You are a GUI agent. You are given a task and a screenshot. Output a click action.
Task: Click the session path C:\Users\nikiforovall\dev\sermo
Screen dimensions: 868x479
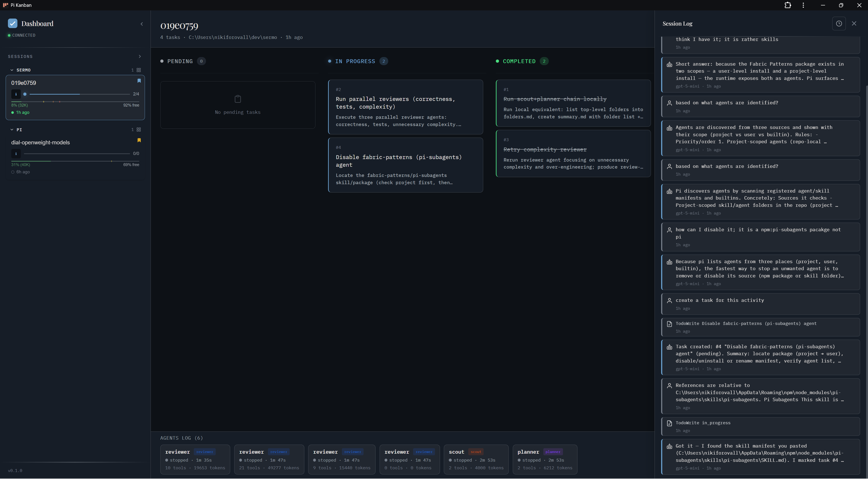pos(232,37)
